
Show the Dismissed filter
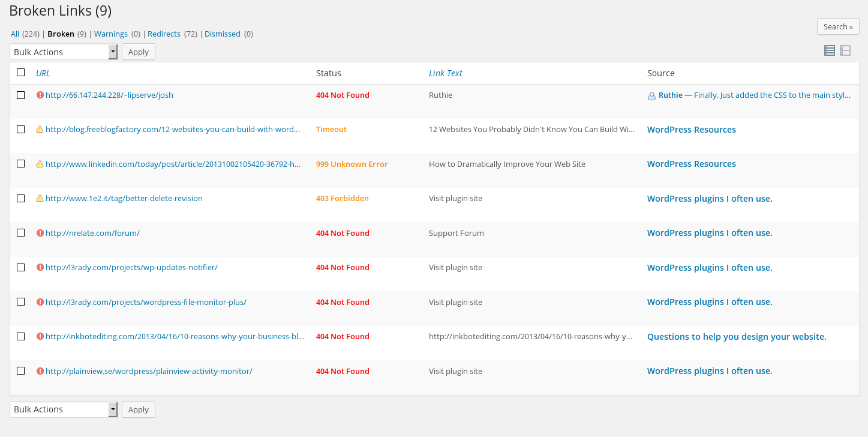pyautogui.click(x=223, y=34)
